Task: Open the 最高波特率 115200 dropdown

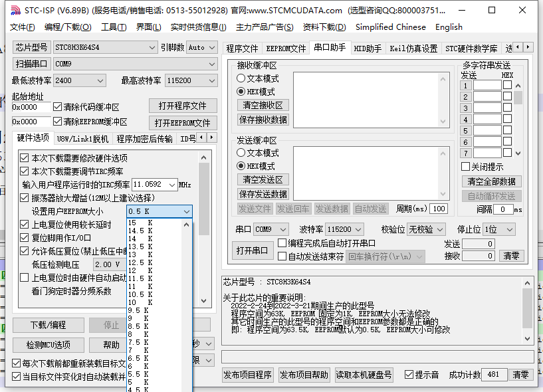Action: [x=191, y=80]
